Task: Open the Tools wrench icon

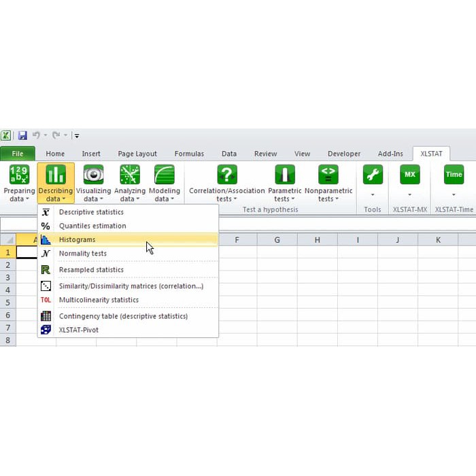Action: tap(373, 174)
